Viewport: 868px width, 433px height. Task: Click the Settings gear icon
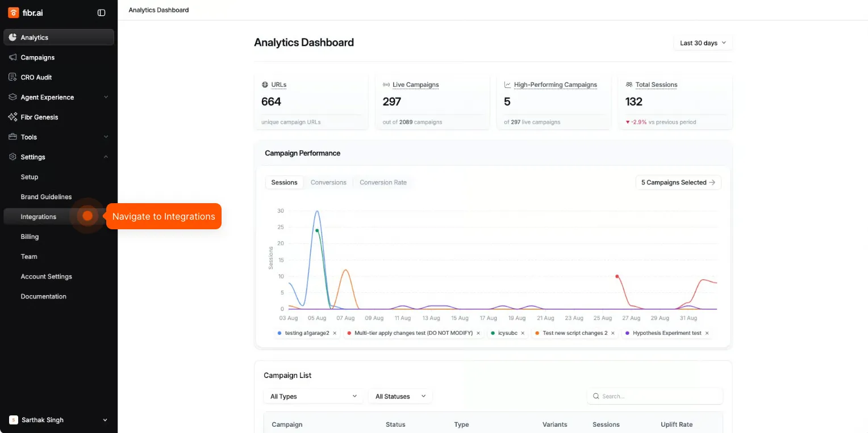click(12, 157)
